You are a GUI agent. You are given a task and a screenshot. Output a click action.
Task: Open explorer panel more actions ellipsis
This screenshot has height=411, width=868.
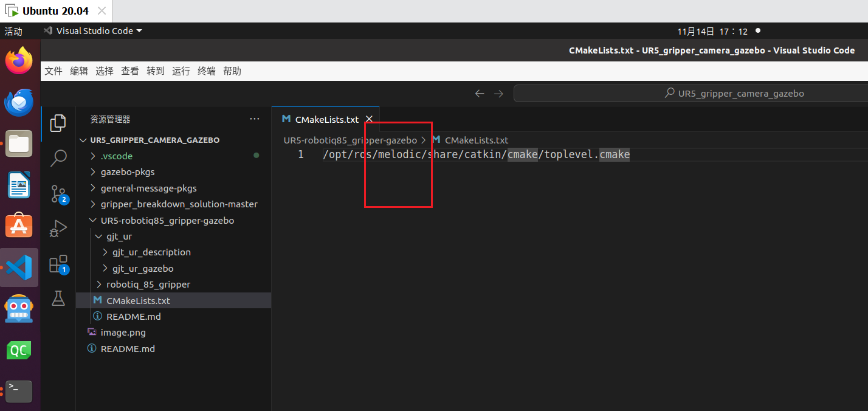pos(254,119)
